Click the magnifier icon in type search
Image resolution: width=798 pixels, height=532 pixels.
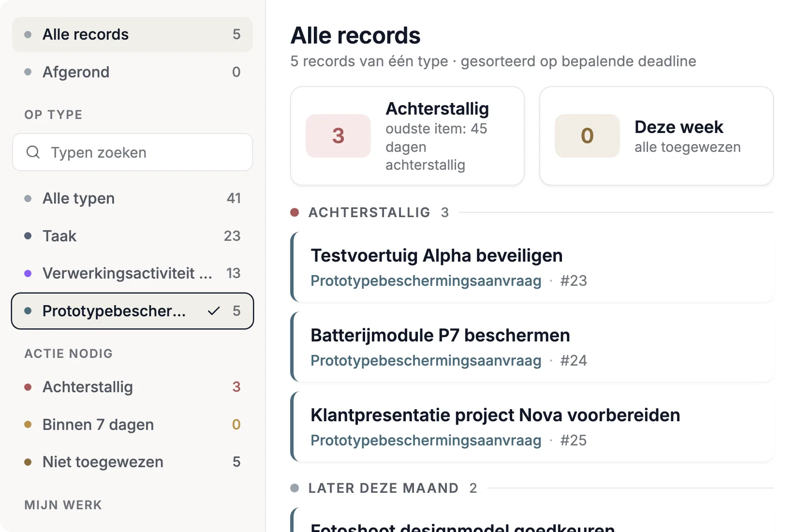[x=33, y=152]
